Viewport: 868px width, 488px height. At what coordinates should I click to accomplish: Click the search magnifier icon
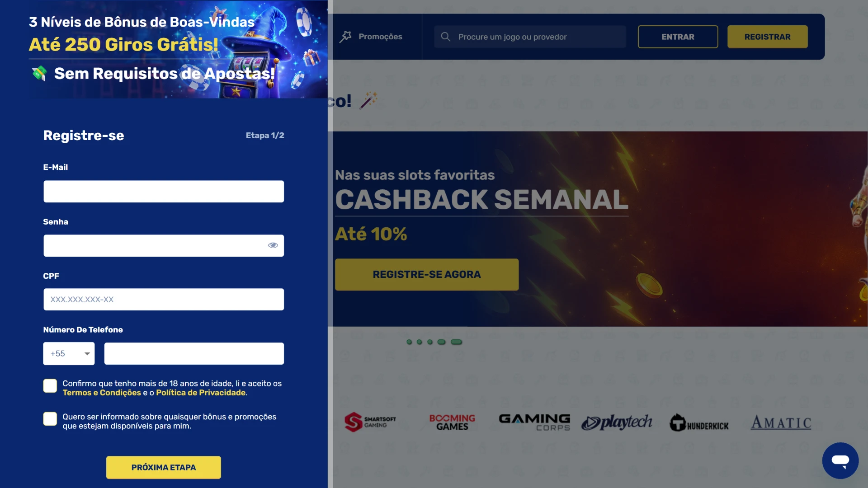click(x=445, y=37)
